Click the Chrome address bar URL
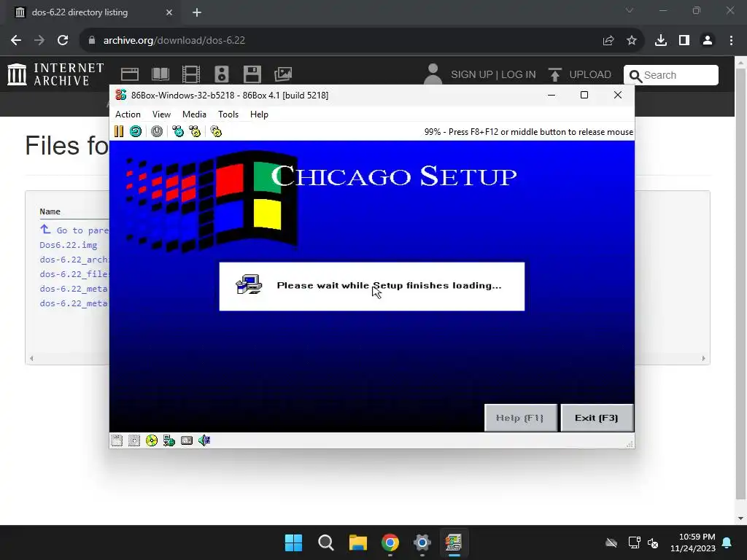Viewport: 747px width, 560px height. click(x=174, y=41)
